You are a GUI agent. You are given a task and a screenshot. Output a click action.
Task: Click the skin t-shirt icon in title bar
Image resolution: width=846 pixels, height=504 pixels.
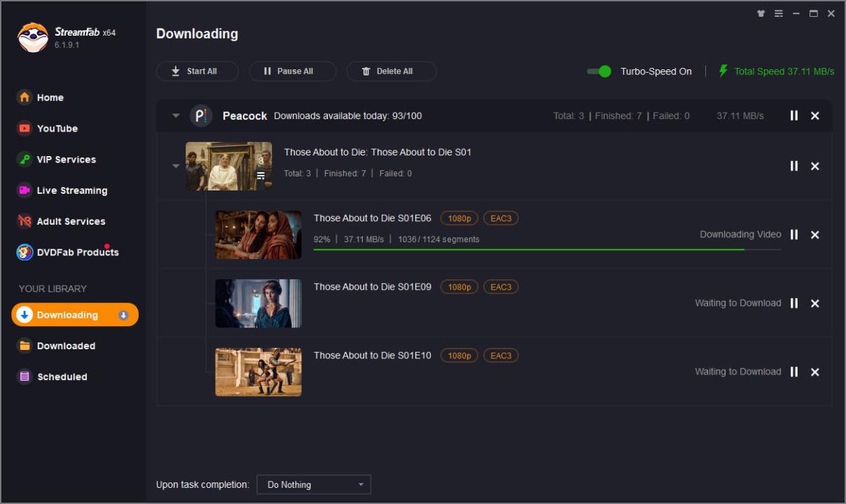(761, 13)
